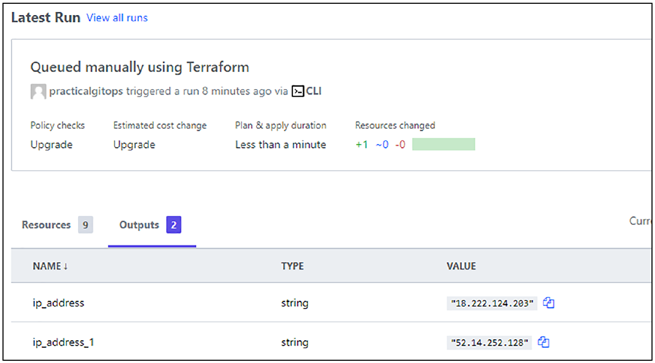The image size is (655, 363).
Task: Copy the ip_address output value
Action: click(548, 303)
